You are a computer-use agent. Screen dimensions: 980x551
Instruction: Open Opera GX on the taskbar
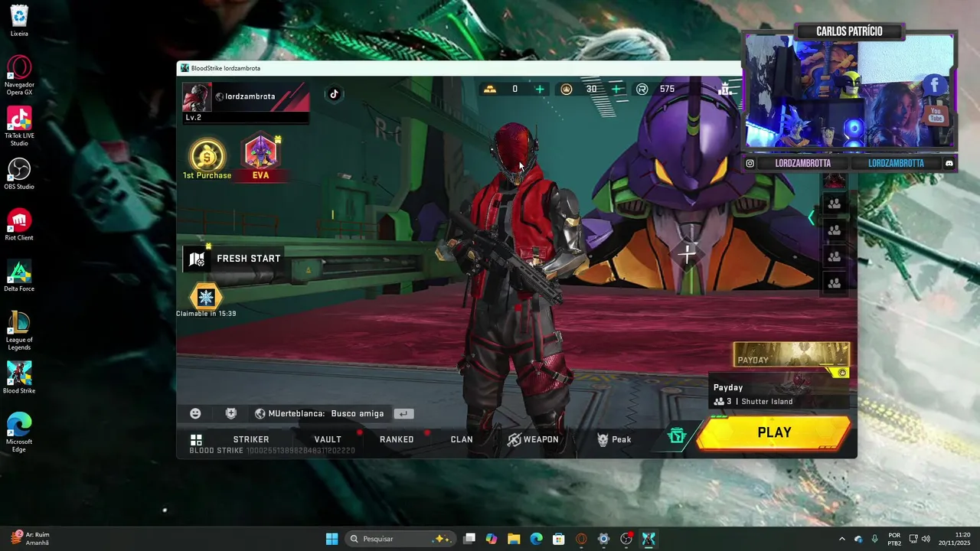[581, 539]
